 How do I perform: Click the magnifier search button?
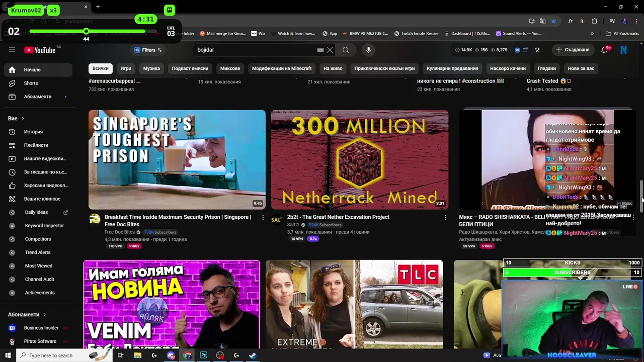point(346,50)
